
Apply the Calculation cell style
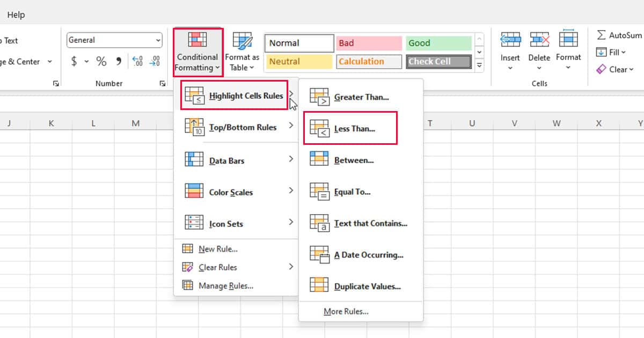[x=369, y=62]
